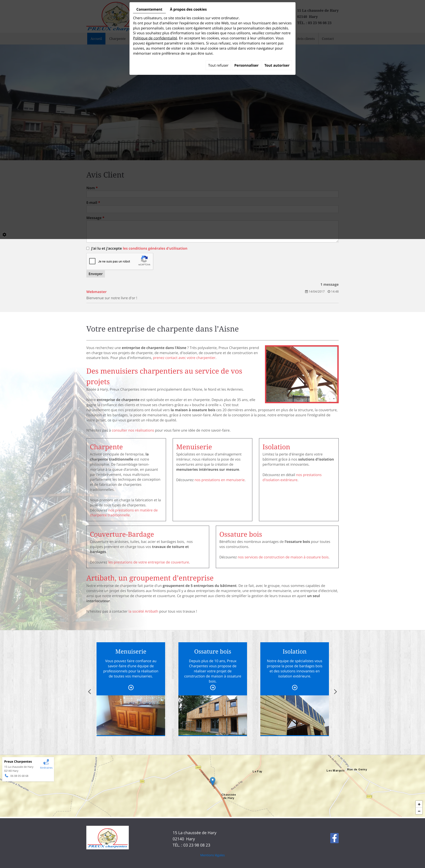This screenshot has height=868, width=425.
Task: Switch to 'À propos des cookies' tab
Action: pyautogui.click(x=188, y=10)
